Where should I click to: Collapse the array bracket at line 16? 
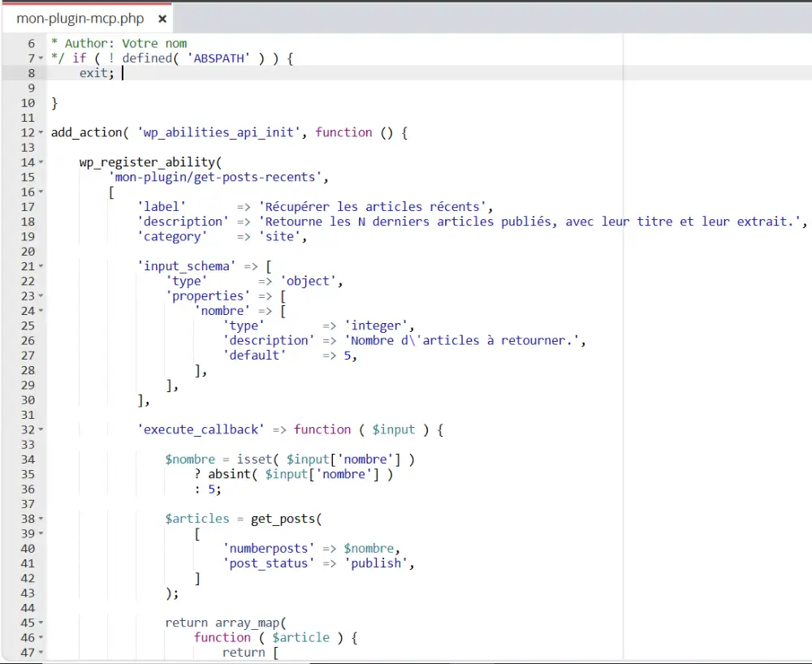coord(41,192)
